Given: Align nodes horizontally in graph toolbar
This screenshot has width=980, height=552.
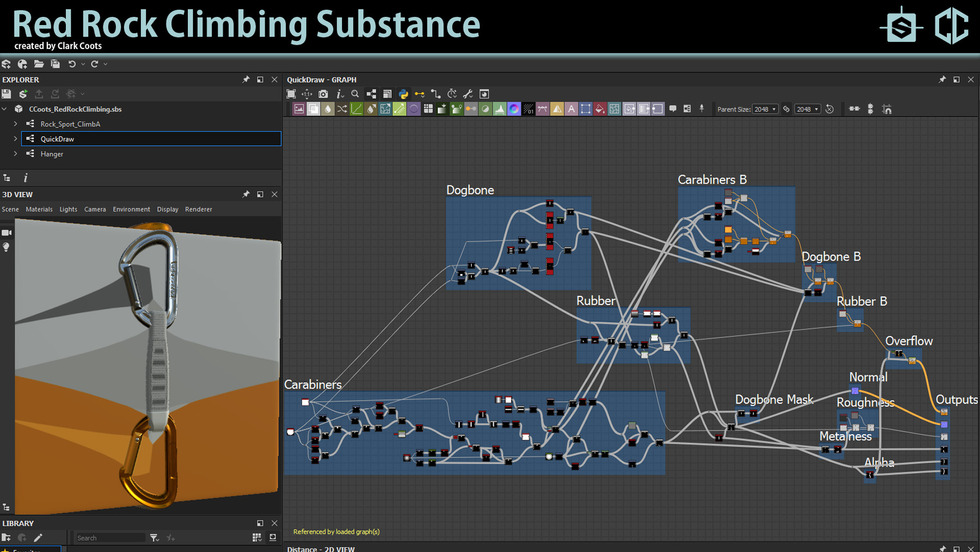Looking at the screenshot, I should pos(854,109).
